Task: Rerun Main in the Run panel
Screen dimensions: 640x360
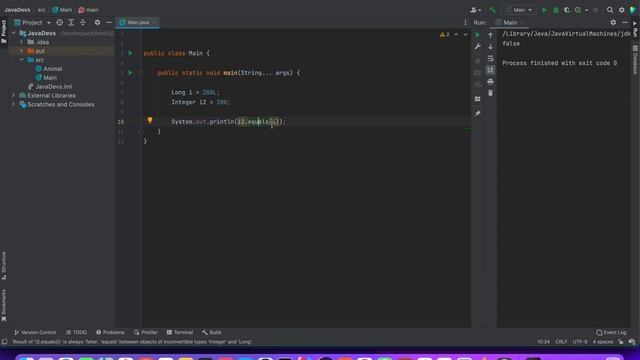Action: [x=478, y=35]
